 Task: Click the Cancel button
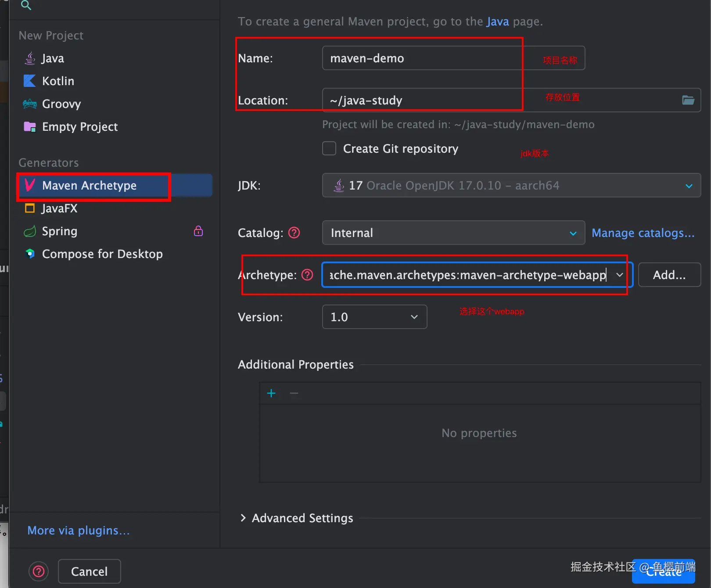(89, 571)
